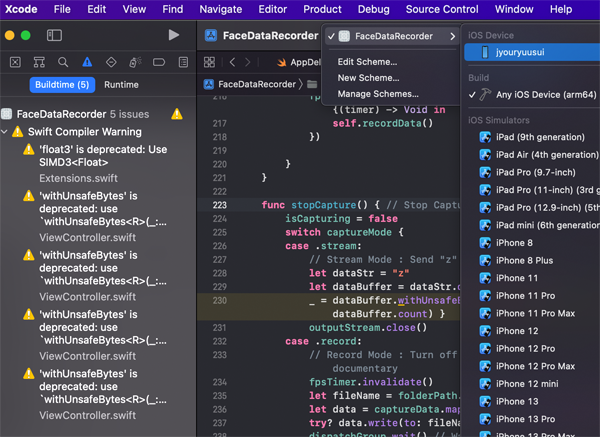This screenshot has width=600, height=437.
Task: Select iPad mini (6th generation) simulator
Action: tap(533, 225)
